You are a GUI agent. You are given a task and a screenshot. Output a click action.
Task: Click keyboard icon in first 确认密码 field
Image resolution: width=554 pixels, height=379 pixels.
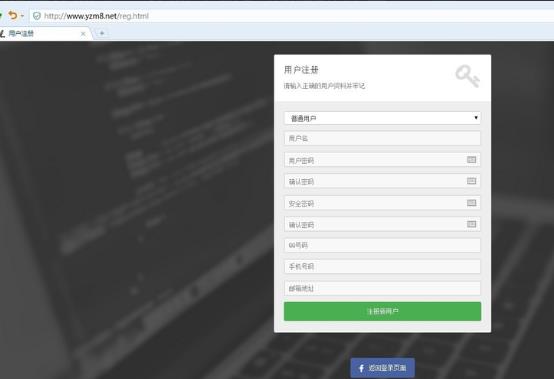[471, 181]
